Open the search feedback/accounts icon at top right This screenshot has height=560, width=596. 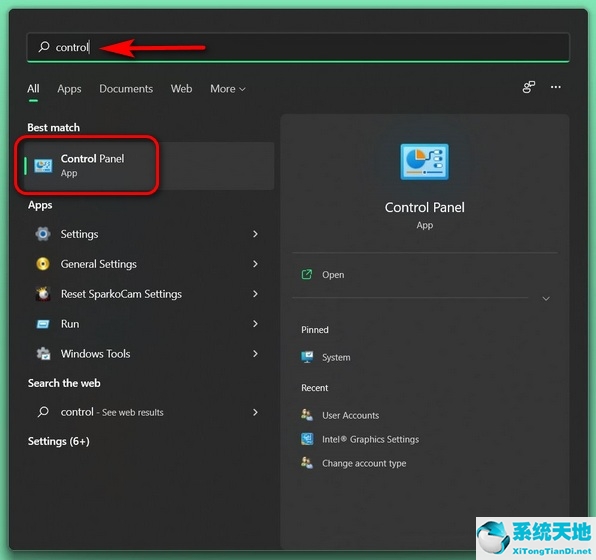pyautogui.click(x=528, y=87)
